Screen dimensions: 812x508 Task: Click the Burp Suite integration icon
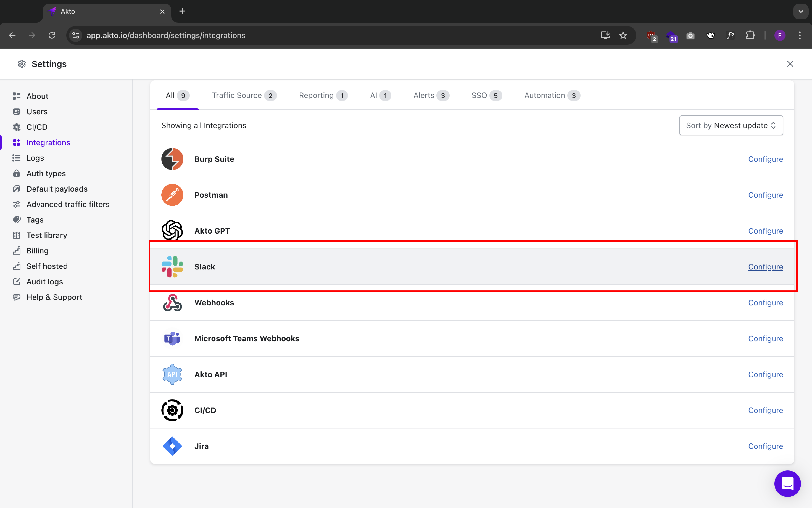[x=172, y=159]
